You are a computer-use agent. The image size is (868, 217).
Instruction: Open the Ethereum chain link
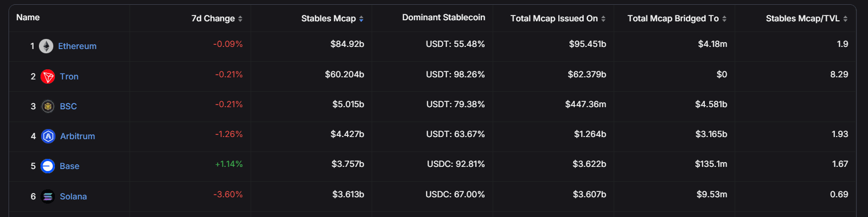click(77, 46)
